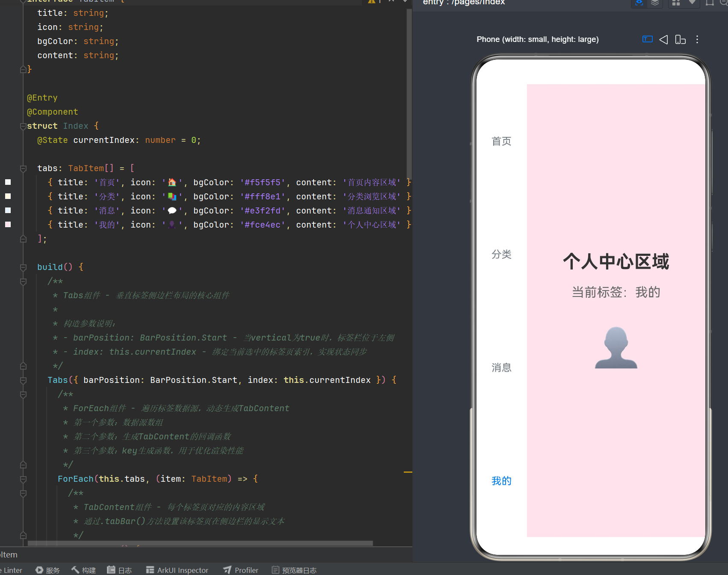Click the speech bubble emoji in 消息 entry
Screen dimensions: 728x575
(172, 210)
